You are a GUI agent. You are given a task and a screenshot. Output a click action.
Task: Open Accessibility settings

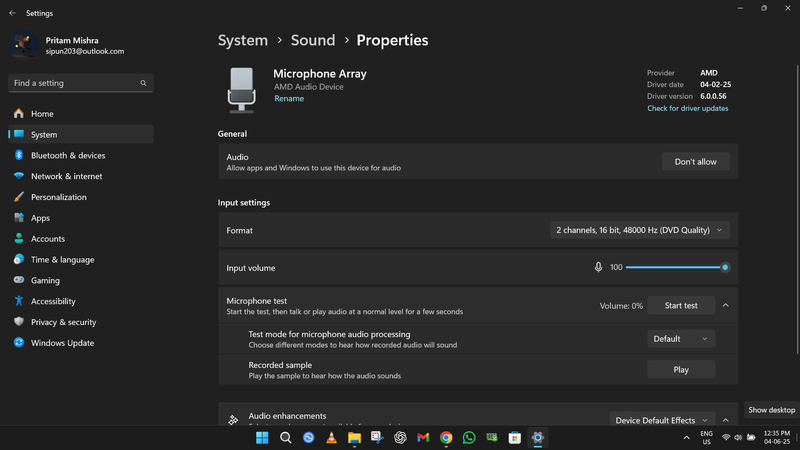(81, 302)
